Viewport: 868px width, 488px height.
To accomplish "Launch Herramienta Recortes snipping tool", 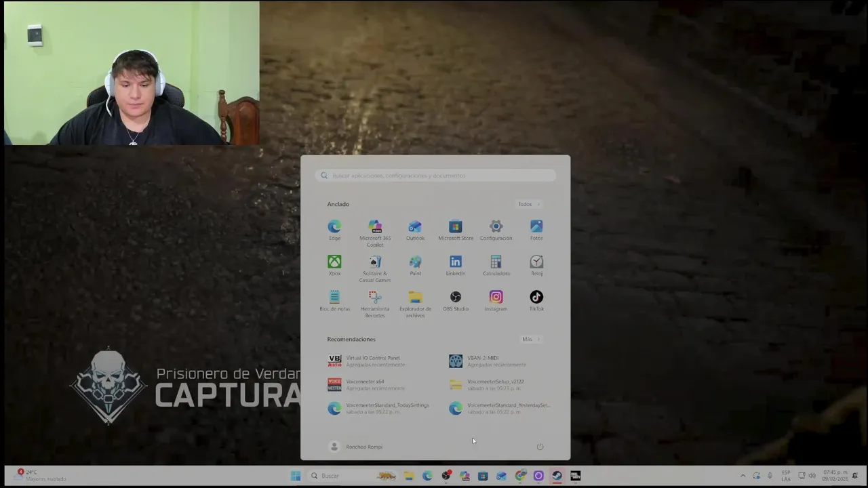I will (x=375, y=304).
